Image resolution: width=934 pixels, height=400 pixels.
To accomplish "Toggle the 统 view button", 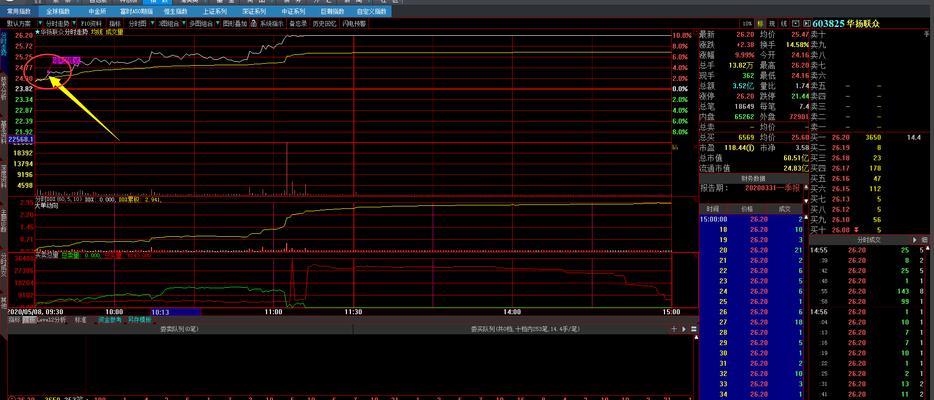I will pyautogui.click(x=784, y=24).
